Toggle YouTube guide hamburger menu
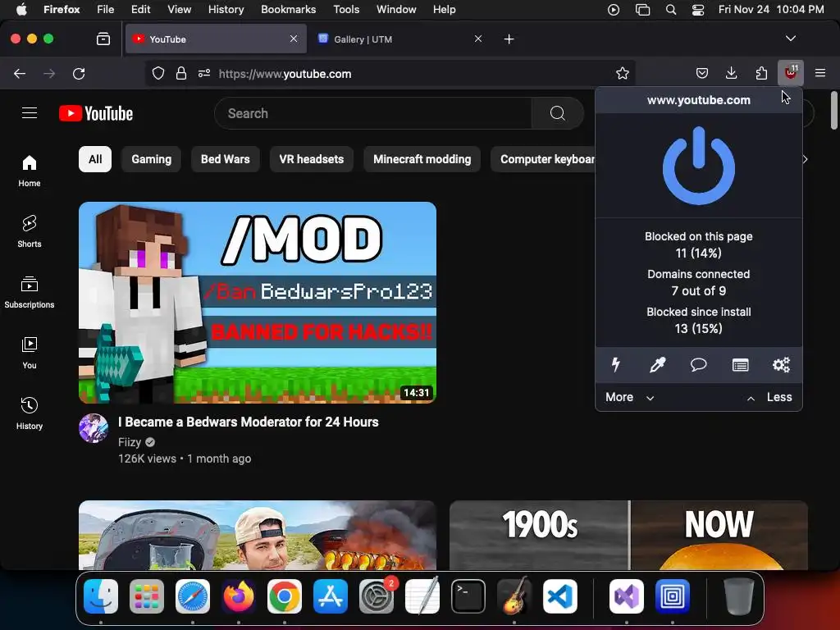 30,113
